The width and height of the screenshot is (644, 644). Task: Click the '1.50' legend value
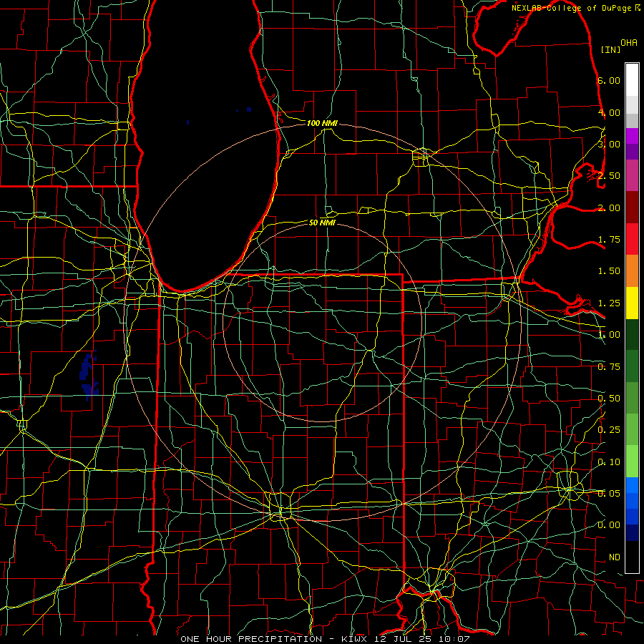(609, 271)
